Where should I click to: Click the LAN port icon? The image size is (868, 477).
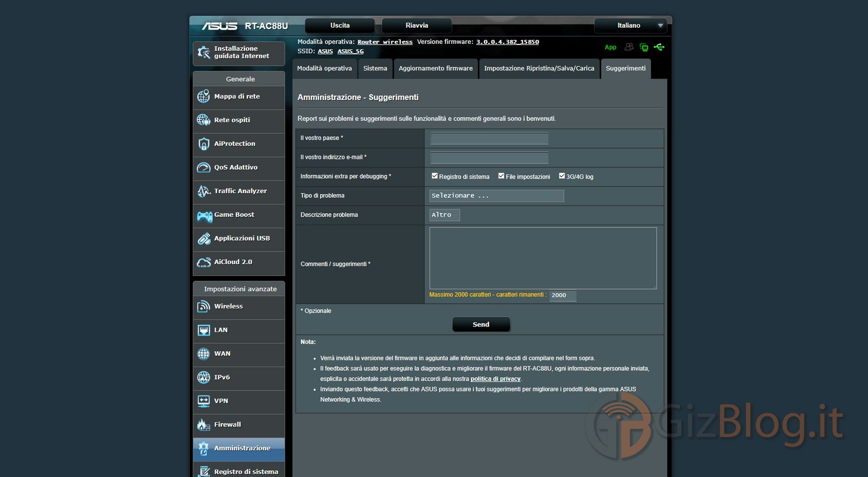pyautogui.click(x=203, y=330)
